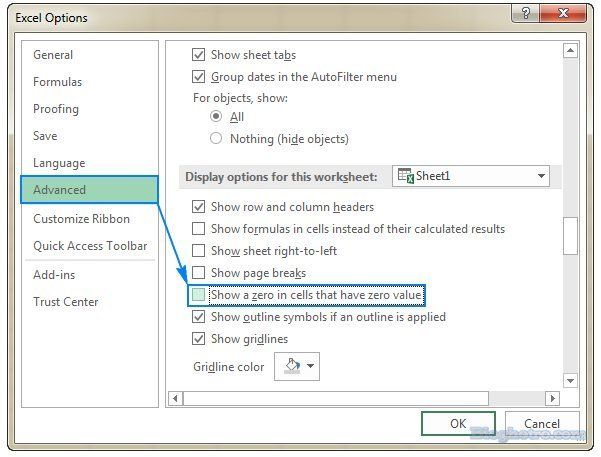Click horizontal scrollbar right arrow
Image resolution: width=601 pixels, height=457 pixels.
pyautogui.click(x=550, y=398)
